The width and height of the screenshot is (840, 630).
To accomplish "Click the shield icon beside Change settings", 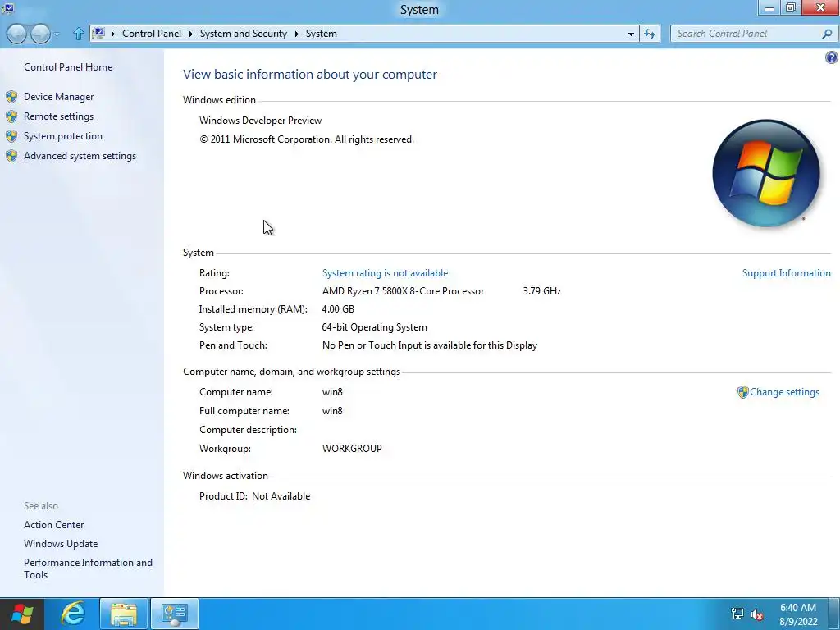I will (742, 392).
